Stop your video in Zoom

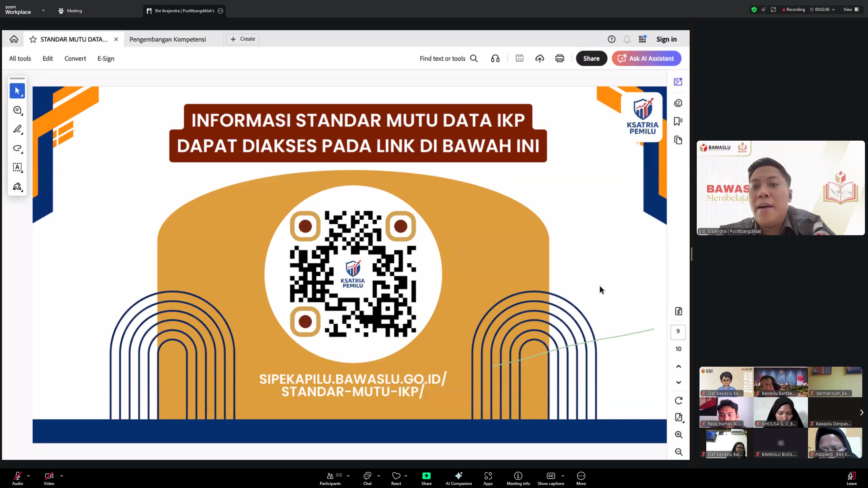[49, 476]
